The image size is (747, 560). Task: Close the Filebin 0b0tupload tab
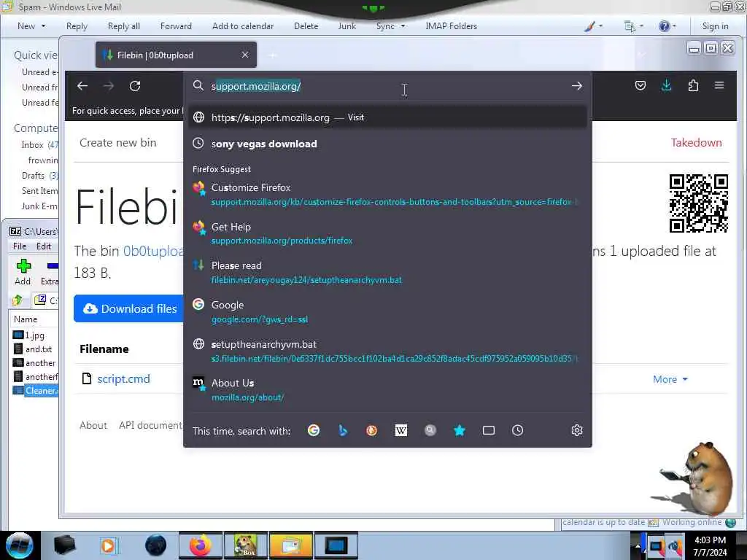tap(245, 55)
